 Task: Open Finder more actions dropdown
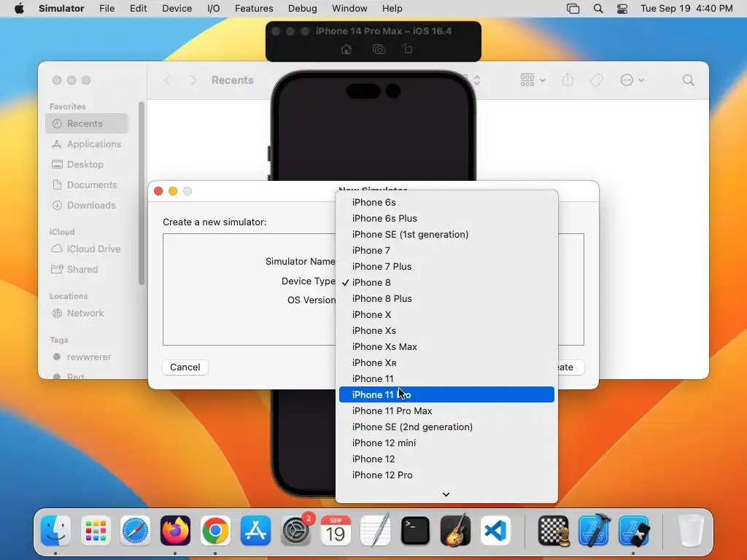tap(632, 80)
